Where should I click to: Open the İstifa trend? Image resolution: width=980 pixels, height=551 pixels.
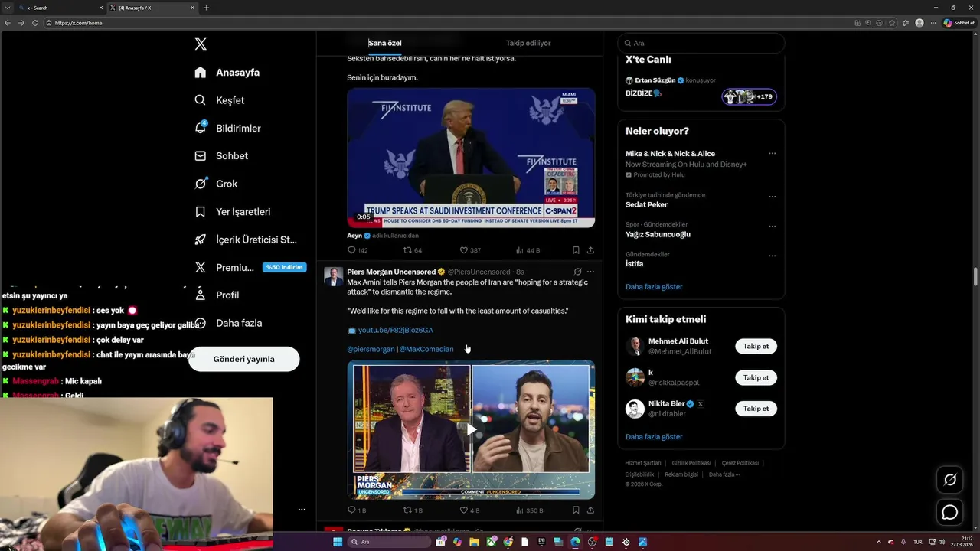[x=634, y=264]
